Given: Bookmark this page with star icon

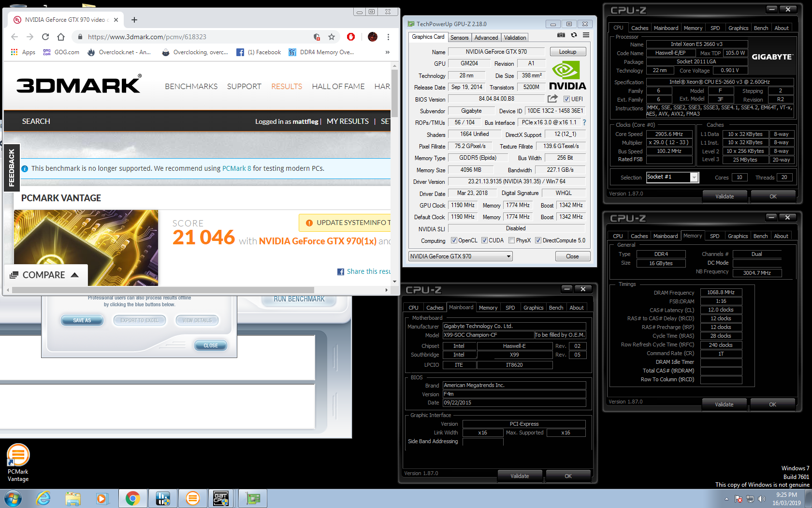Looking at the screenshot, I should coord(332,37).
